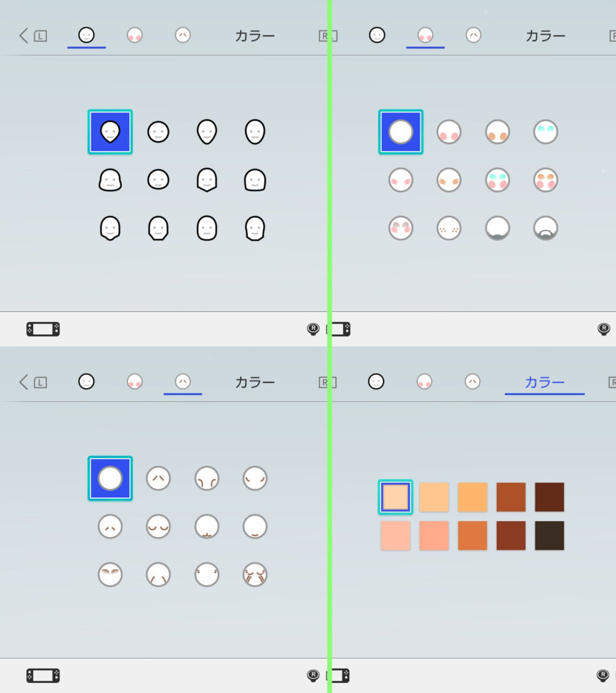Choose the darkest blackish-brown skin color swatch
Screen dimensions: 616x693
coord(549,536)
